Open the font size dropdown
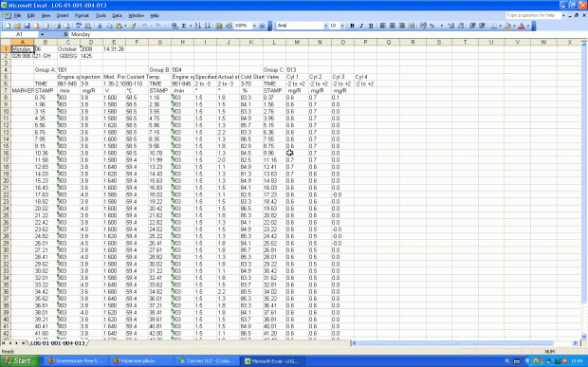Screen dimensions: 588x367 (x=342, y=26)
